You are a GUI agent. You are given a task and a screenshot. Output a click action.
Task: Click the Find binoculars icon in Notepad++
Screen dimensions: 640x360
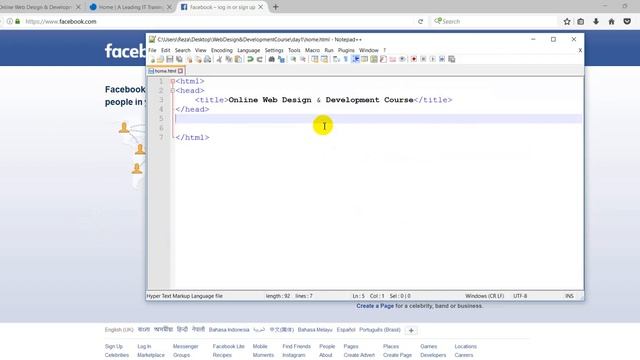[x=271, y=59]
